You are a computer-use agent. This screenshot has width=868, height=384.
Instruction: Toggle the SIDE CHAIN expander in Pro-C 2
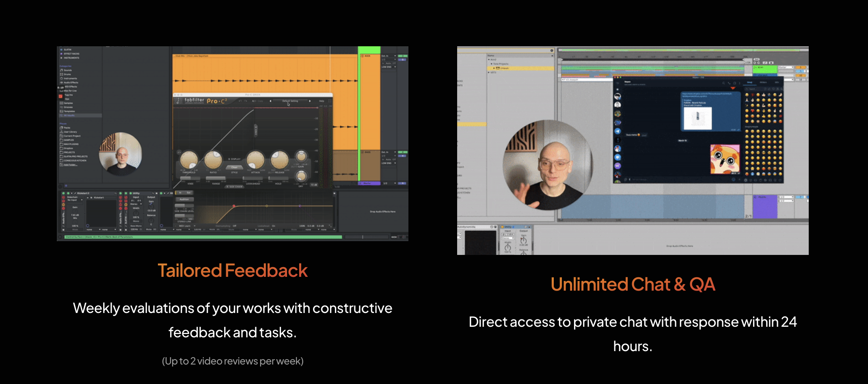coord(234,187)
